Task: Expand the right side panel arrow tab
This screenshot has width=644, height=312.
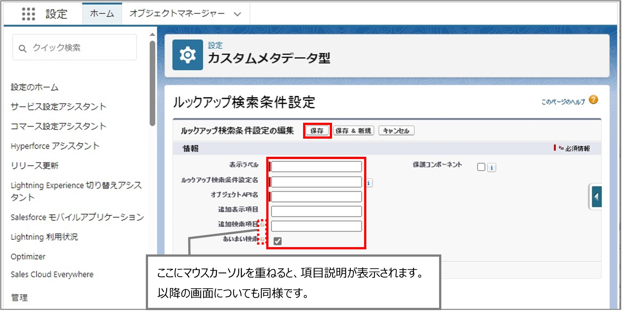Action: tap(596, 197)
